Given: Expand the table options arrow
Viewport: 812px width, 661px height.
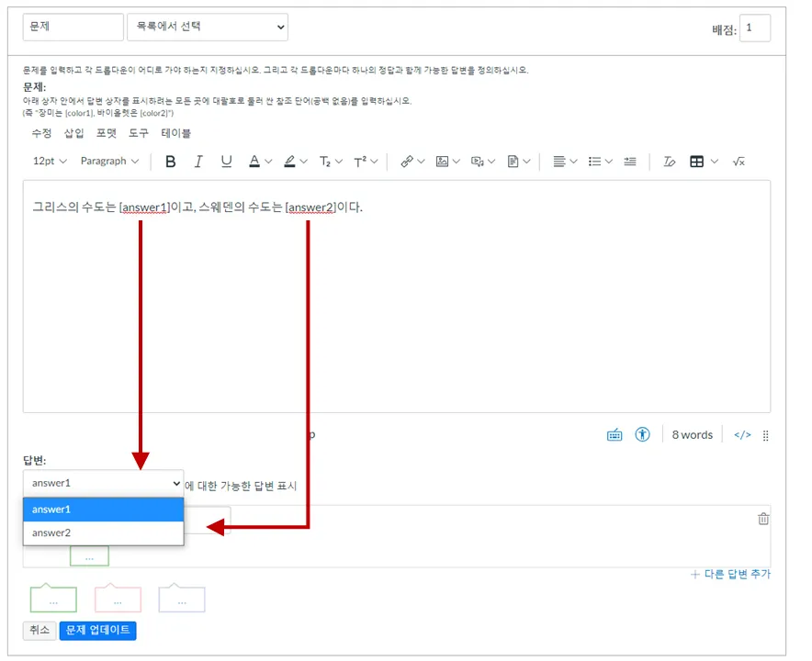Looking at the screenshot, I should pyautogui.click(x=715, y=162).
